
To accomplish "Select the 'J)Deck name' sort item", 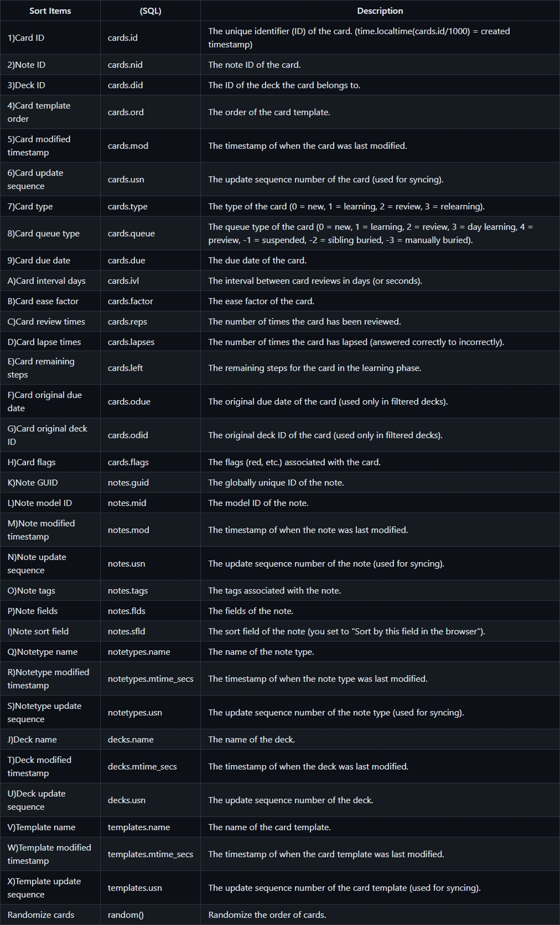I will coord(32,739).
